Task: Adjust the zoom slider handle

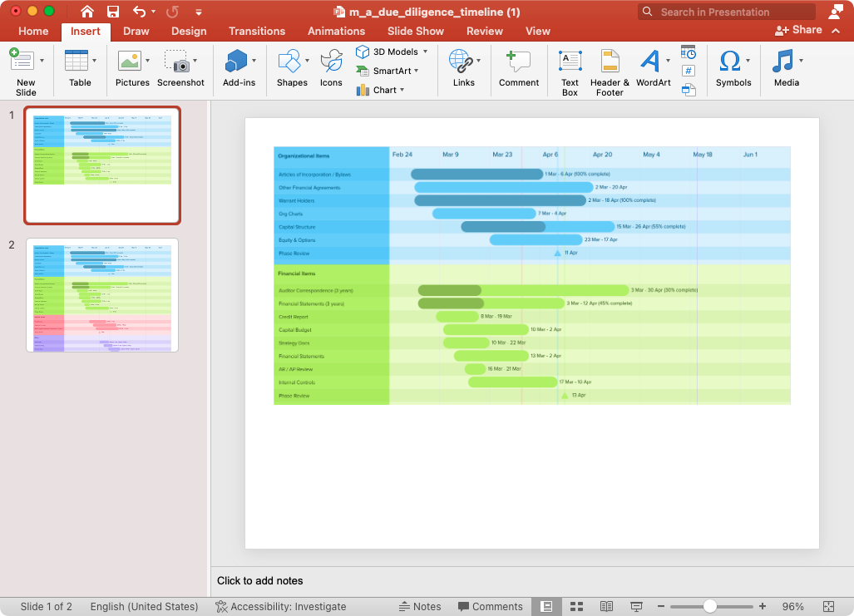Action: [x=709, y=606]
